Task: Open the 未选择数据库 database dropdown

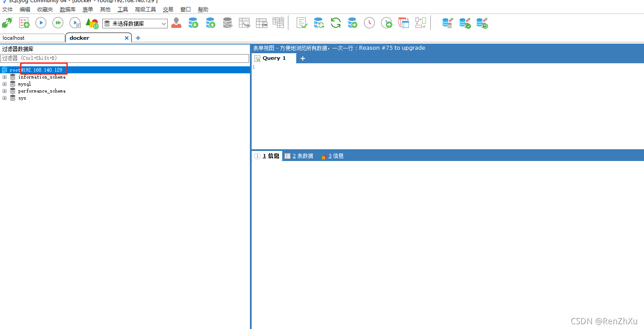Action: pos(135,24)
